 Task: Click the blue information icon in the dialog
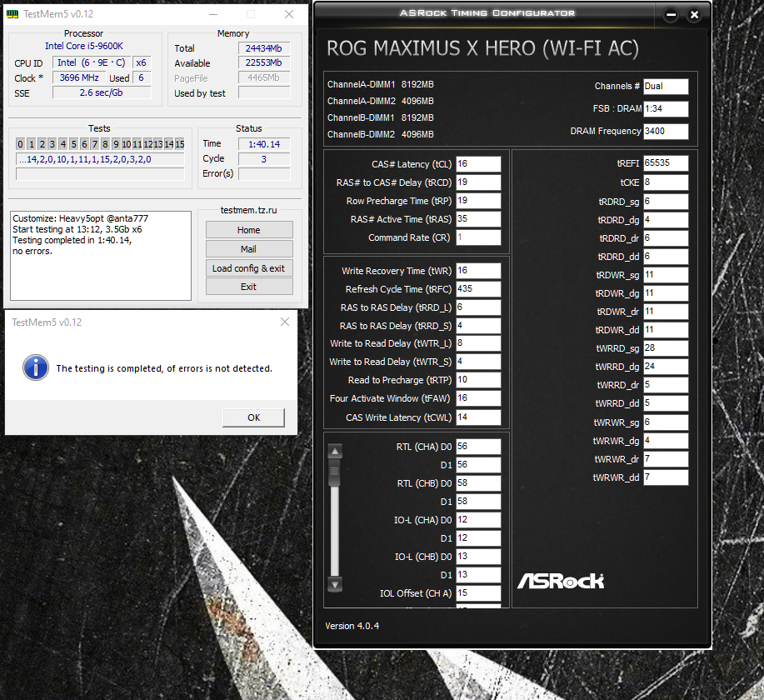(36, 367)
